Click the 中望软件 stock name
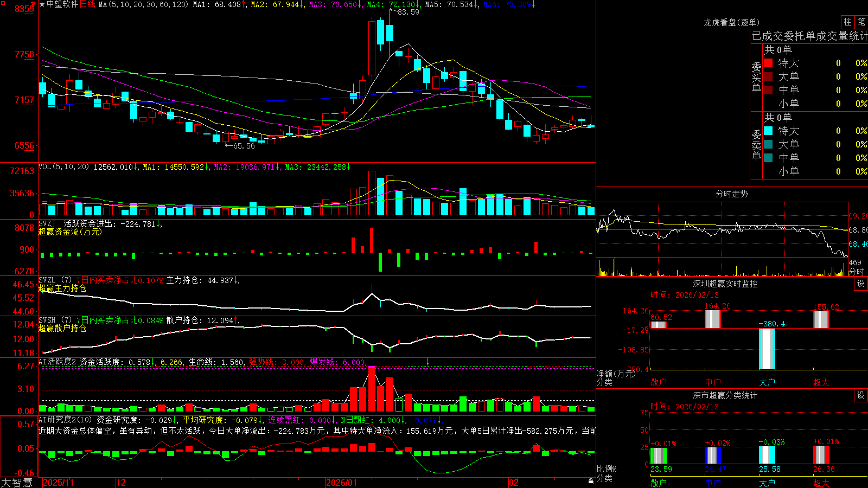This screenshot has width=868, height=488. coord(62,4)
